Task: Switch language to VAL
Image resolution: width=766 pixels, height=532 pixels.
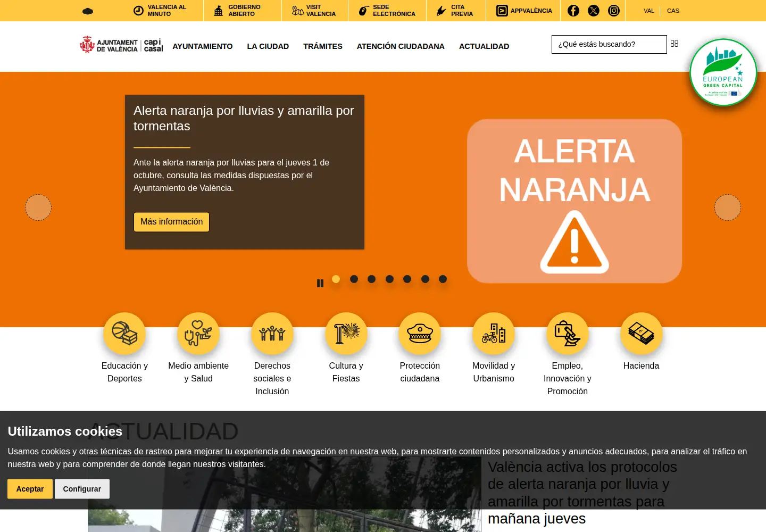Action: [649, 11]
